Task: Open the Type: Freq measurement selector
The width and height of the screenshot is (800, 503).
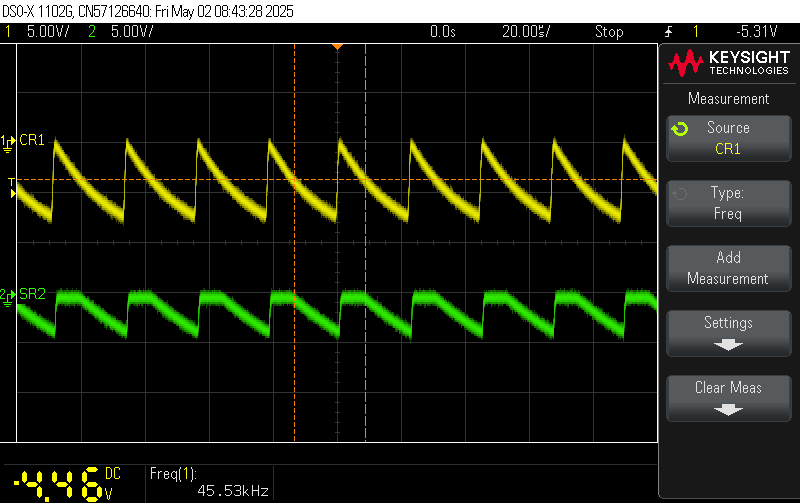Action: [x=728, y=203]
